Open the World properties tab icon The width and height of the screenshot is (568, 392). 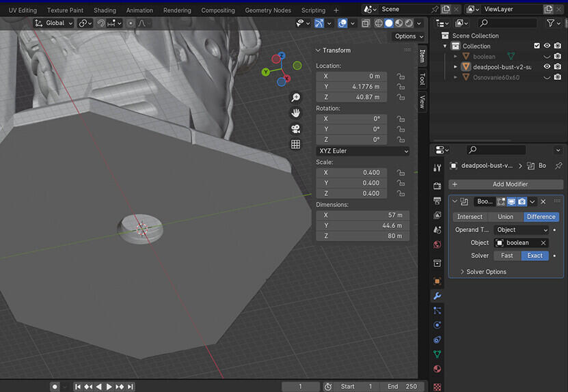[x=437, y=244]
